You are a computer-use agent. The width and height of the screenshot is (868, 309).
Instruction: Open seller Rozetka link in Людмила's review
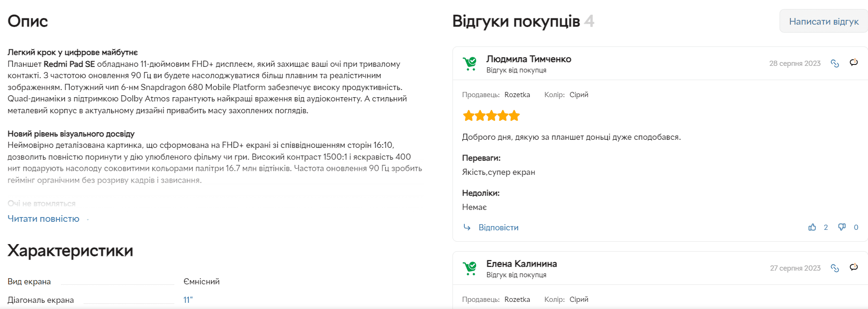pos(517,94)
